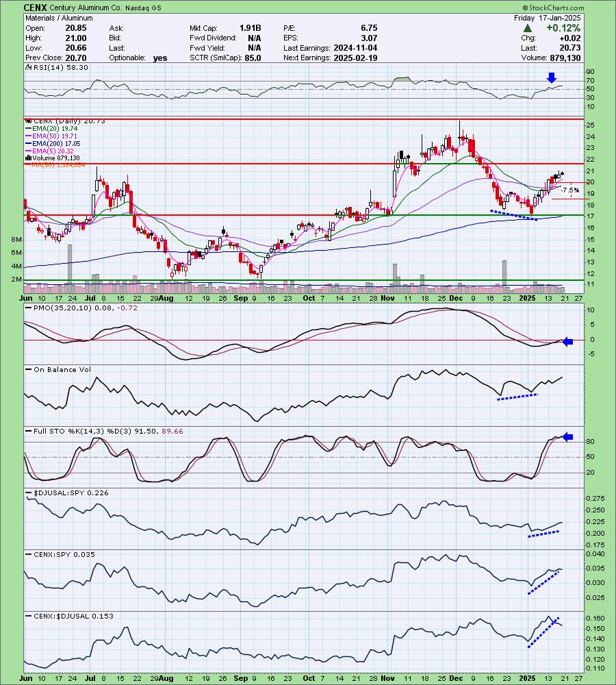Viewport: 616px width, 685px height.
Task: Open the StockCharts.com copyright link
Action: pos(553,8)
